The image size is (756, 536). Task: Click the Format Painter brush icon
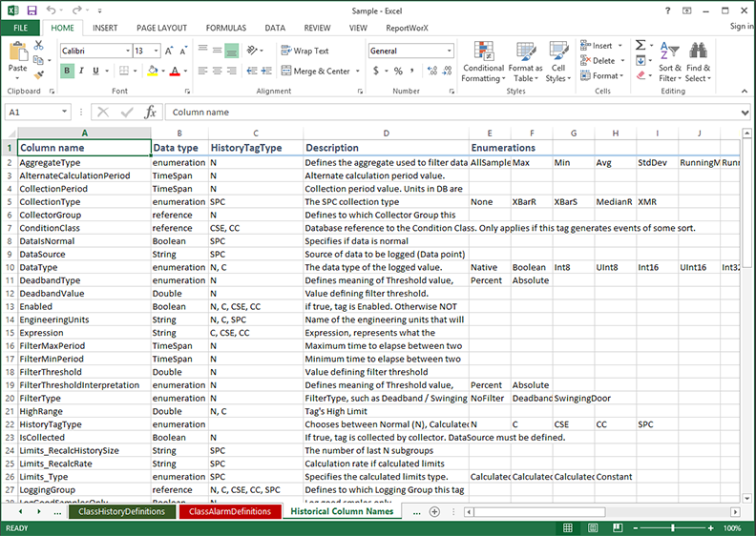(38, 74)
